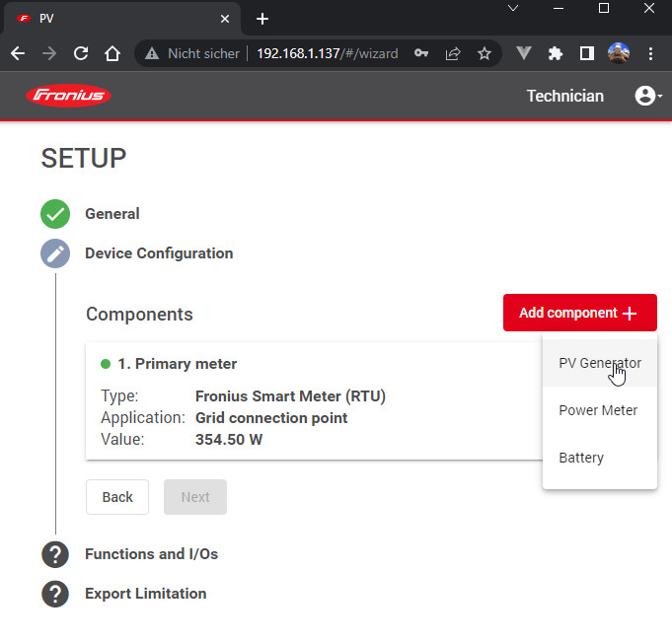Select Battery from component menu
This screenshot has width=672, height=643.
pos(581,458)
